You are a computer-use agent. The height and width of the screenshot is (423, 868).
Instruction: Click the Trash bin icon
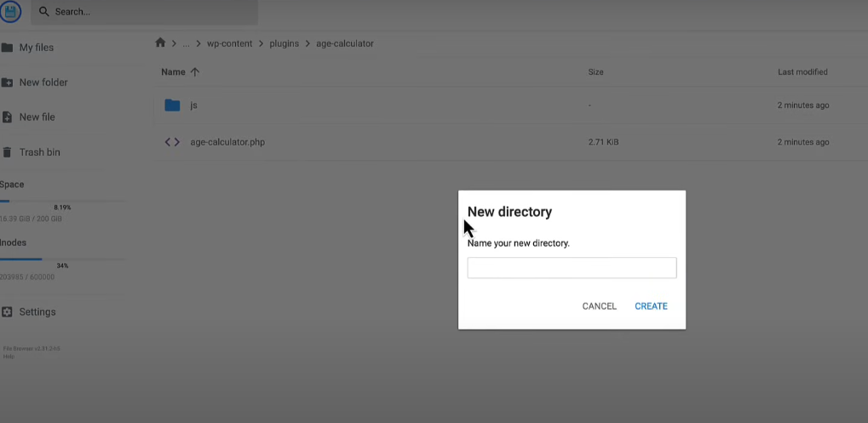[x=7, y=152]
